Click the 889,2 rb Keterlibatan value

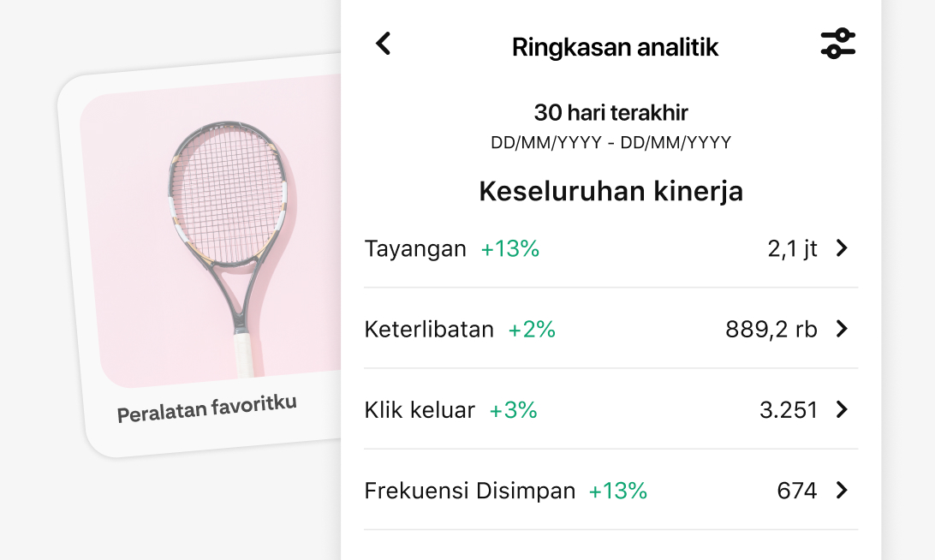pos(771,329)
